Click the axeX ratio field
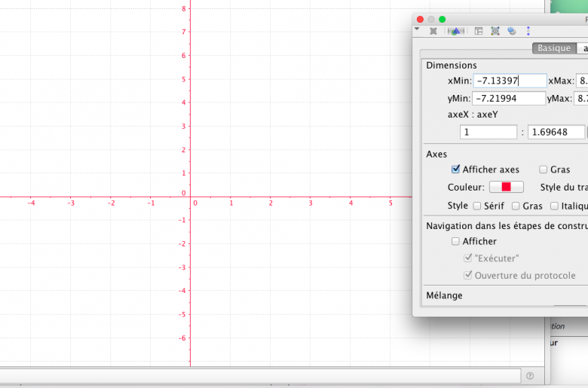This screenshot has width=588, height=388. [488, 133]
